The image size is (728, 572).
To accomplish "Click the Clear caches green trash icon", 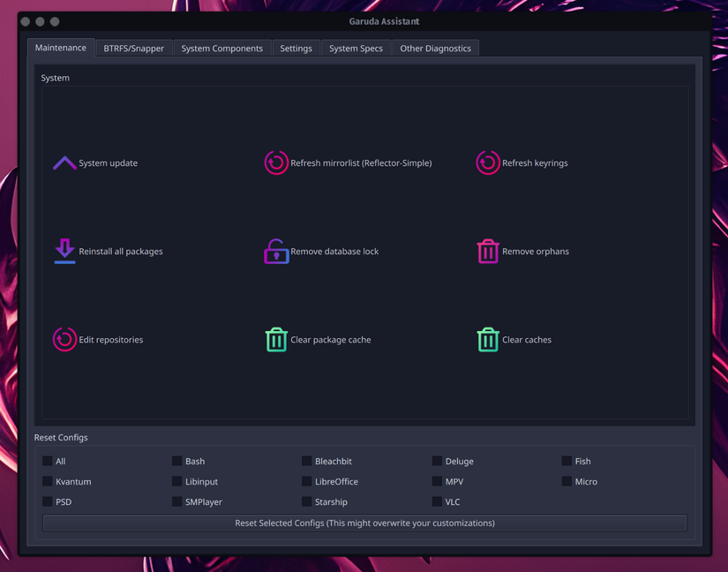I will coord(488,339).
